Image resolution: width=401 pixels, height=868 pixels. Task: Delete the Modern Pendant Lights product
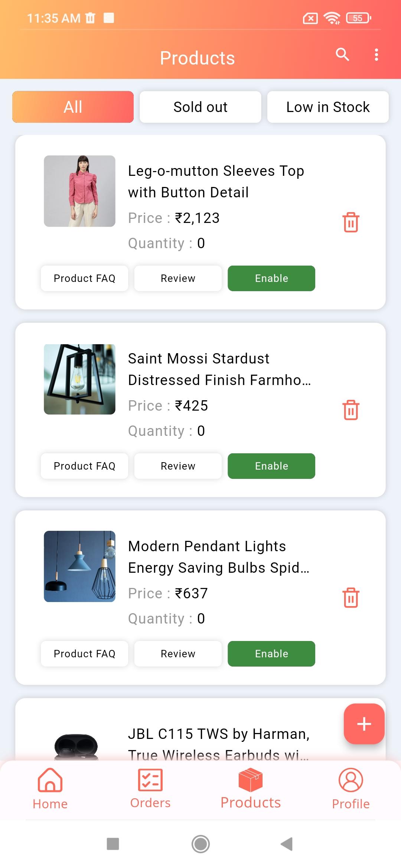click(x=351, y=598)
